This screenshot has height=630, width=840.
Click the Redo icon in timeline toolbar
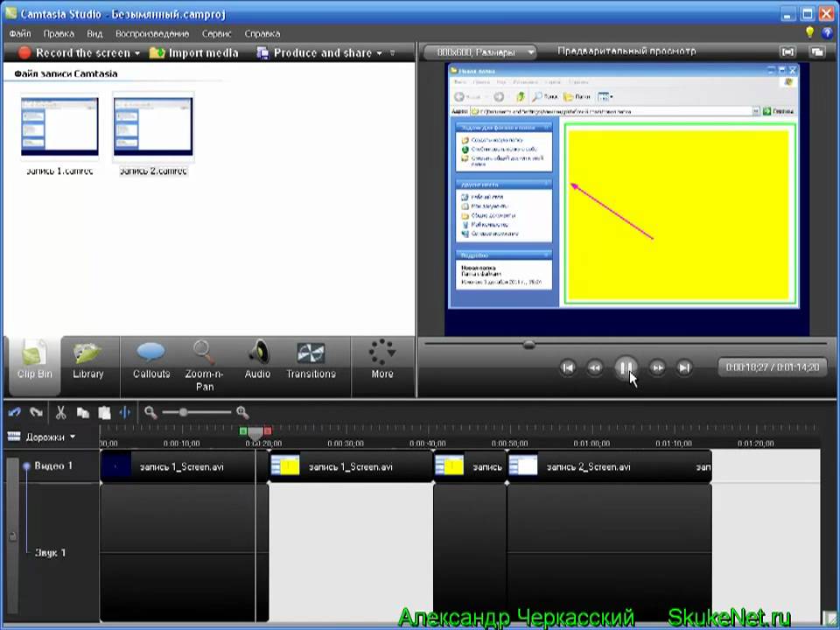[36, 412]
